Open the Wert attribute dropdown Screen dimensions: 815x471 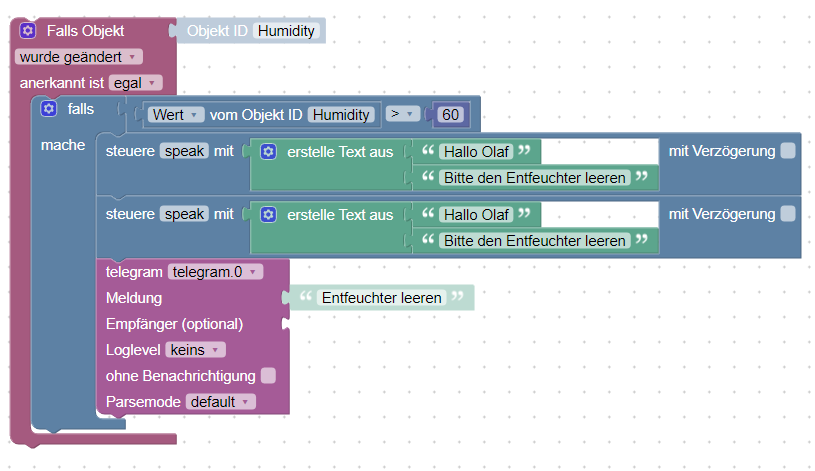tap(177, 115)
